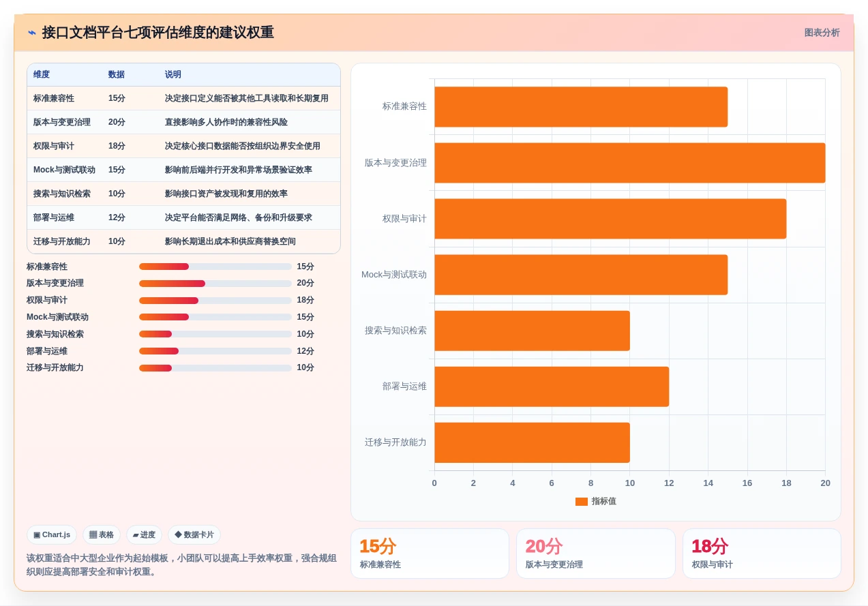Screen dimensions: 868x606
Task: Click the 权限与审计 bar in chart
Action: tap(610, 219)
